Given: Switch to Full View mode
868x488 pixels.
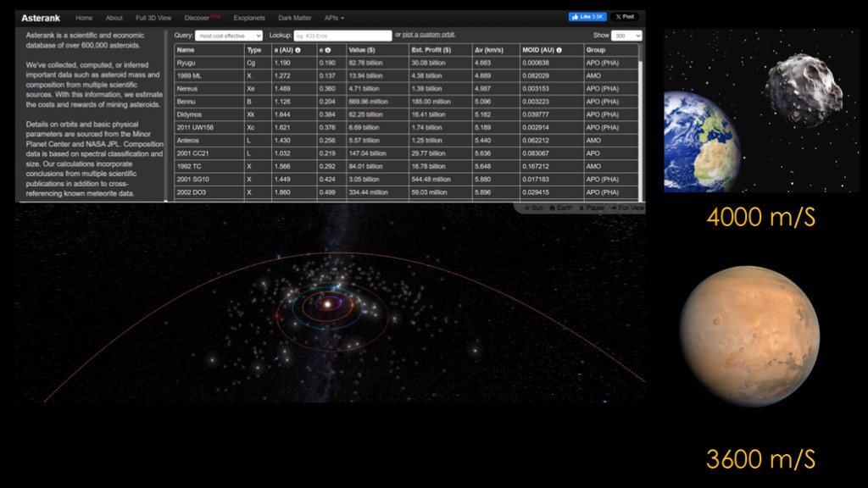Looking at the screenshot, I should tap(626, 208).
